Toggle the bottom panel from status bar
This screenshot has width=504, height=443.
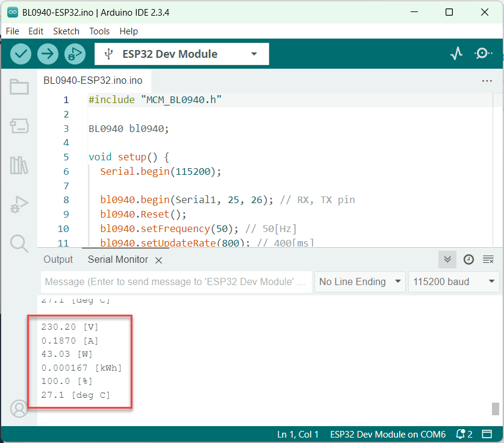487,435
